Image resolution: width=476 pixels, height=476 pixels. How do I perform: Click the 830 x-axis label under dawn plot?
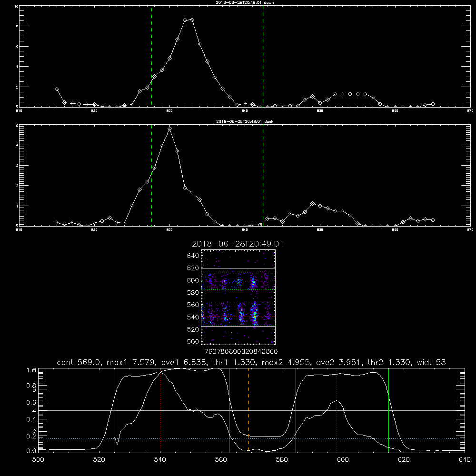[x=169, y=111]
